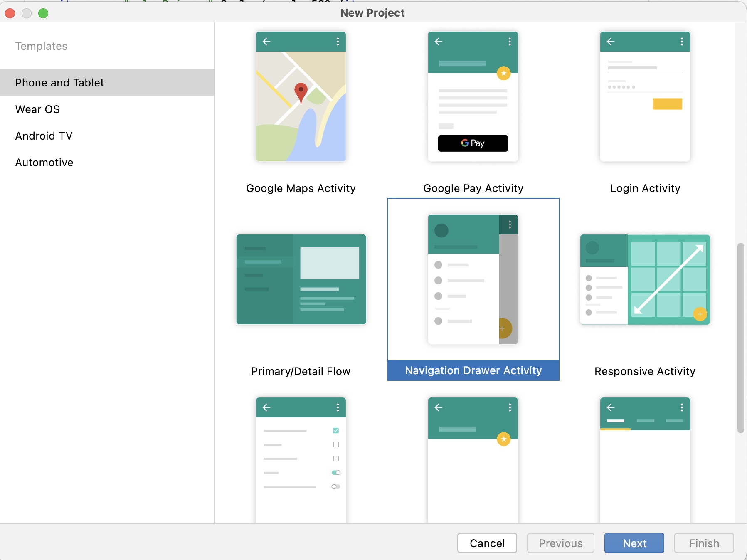Browse Automotive templates
Image resolution: width=747 pixels, height=560 pixels.
click(44, 162)
